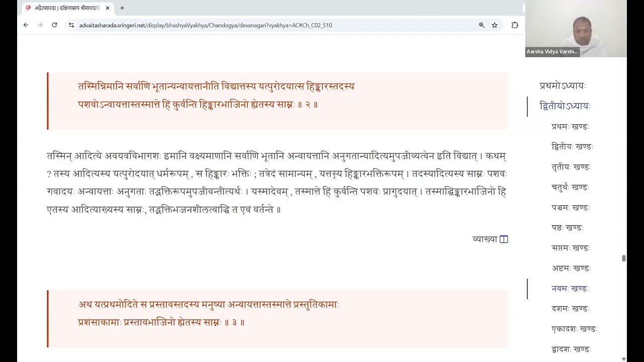Viewport: 644px width, 362px height.
Task: Close the अद्वैतशारदा browser tab
Action: tap(108, 8)
